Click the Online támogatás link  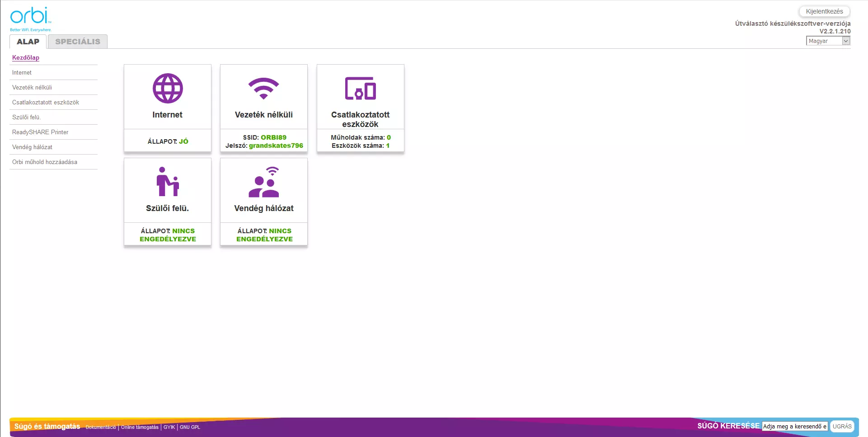point(140,427)
